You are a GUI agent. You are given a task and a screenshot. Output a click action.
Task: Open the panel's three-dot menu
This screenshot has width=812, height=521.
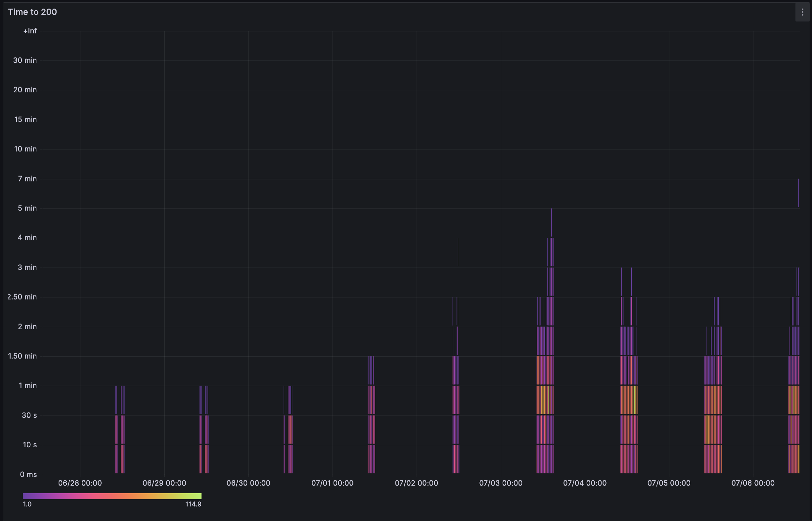[802, 12]
